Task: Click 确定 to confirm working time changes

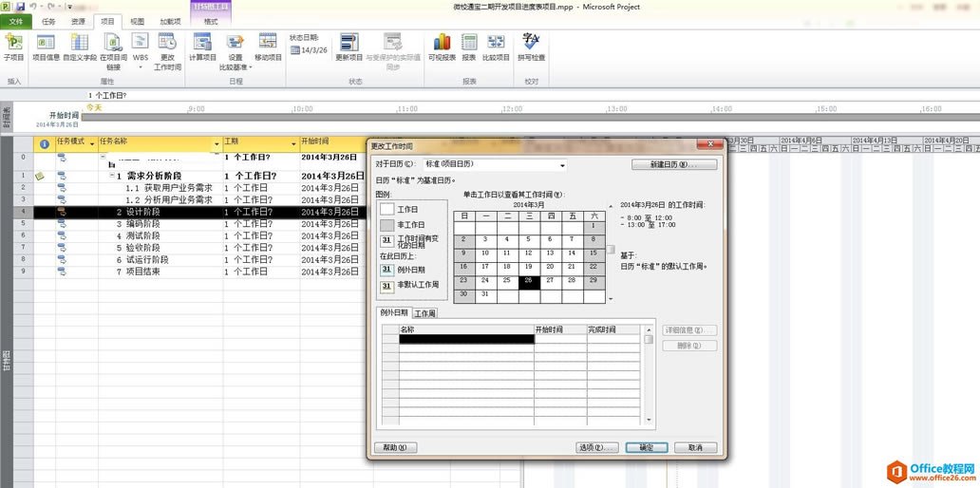Action: tap(647, 447)
